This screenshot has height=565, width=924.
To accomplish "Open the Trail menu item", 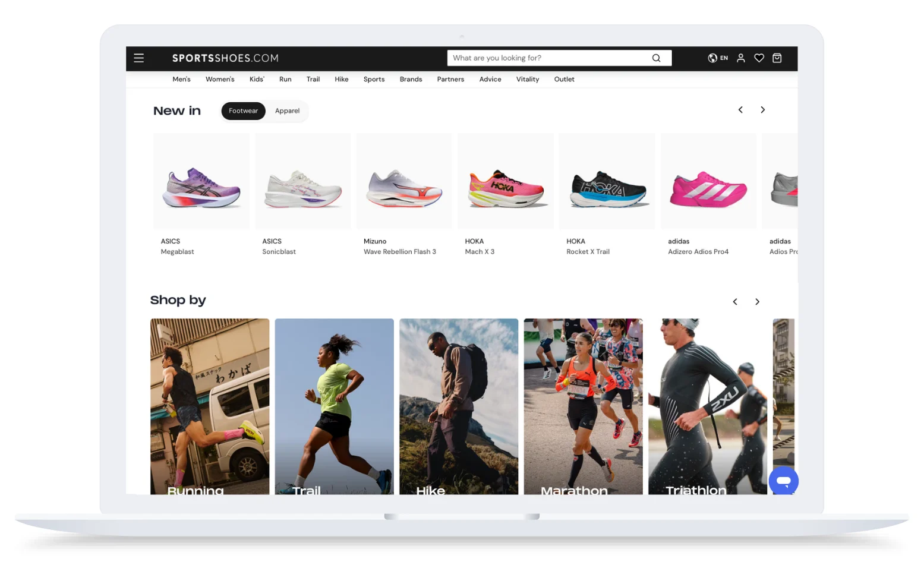I will coord(313,79).
